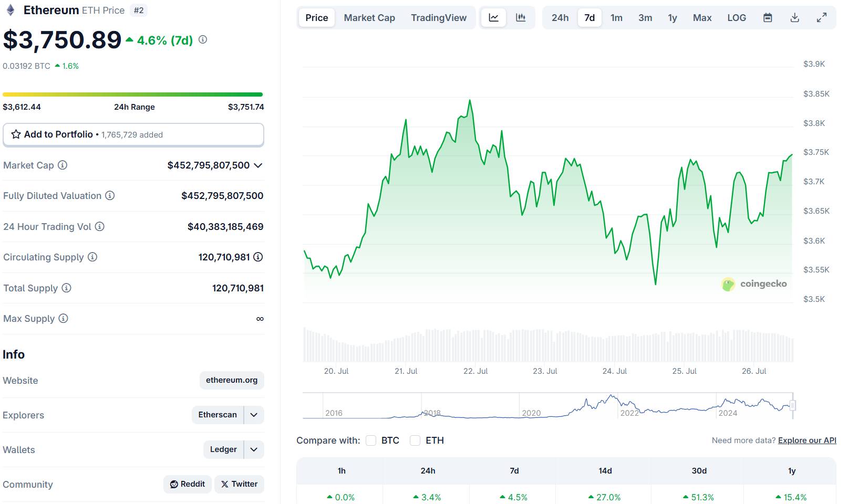Viewport: 848px width, 504px height.
Task: Open Market Cap info tooltip icon
Action: tap(63, 165)
